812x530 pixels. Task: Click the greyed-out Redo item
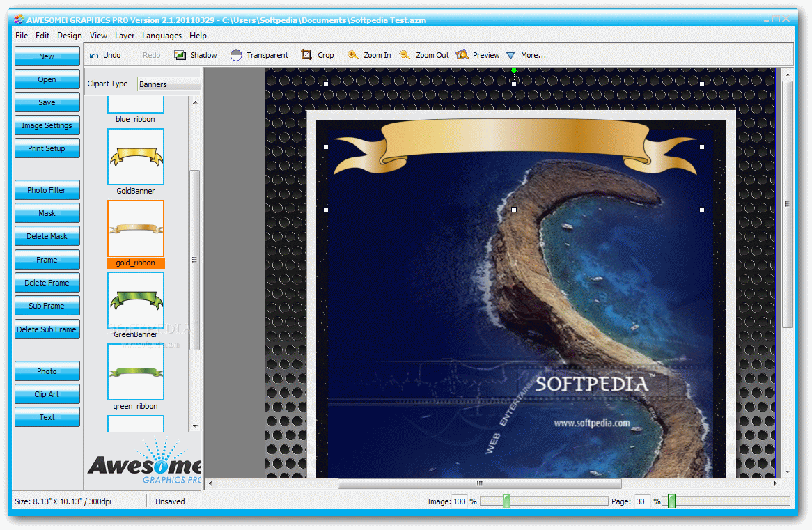pos(151,55)
